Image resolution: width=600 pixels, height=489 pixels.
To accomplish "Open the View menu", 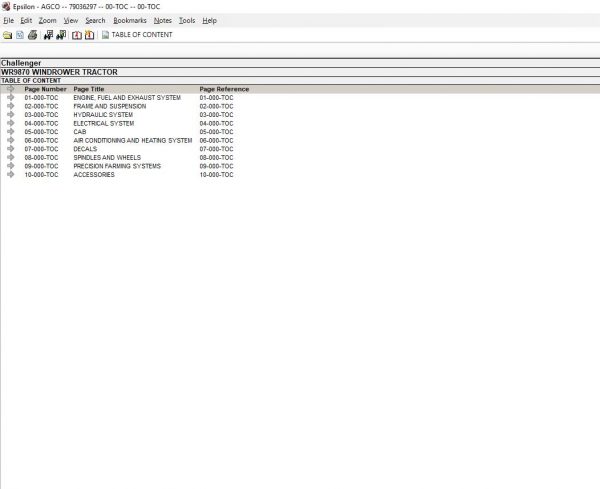I will point(71,21).
